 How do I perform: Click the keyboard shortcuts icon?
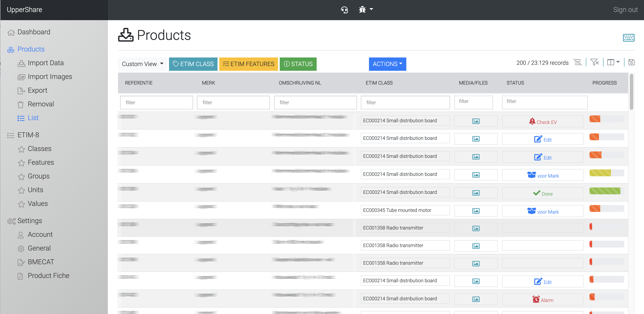coord(628,38)
